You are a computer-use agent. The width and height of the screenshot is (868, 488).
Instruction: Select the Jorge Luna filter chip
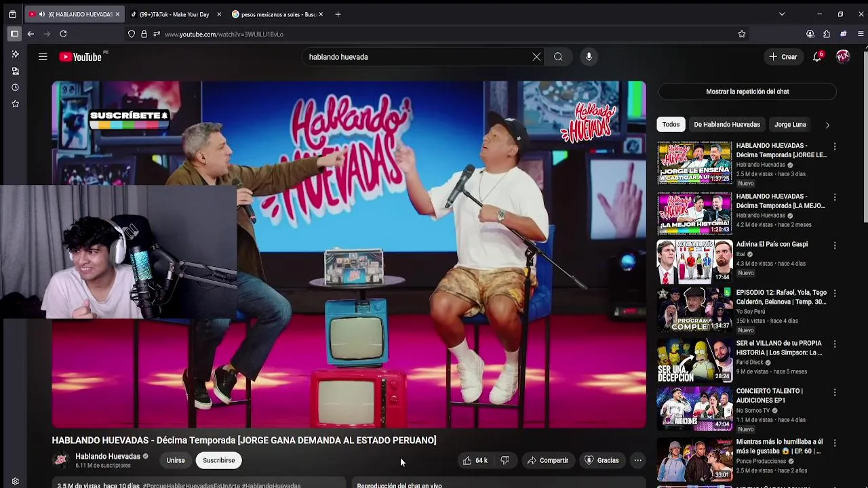[790, 125]
